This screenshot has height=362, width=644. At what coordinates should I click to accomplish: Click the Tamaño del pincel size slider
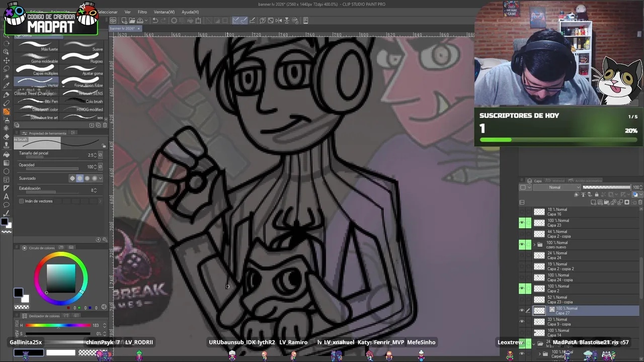tap(52, 157)
